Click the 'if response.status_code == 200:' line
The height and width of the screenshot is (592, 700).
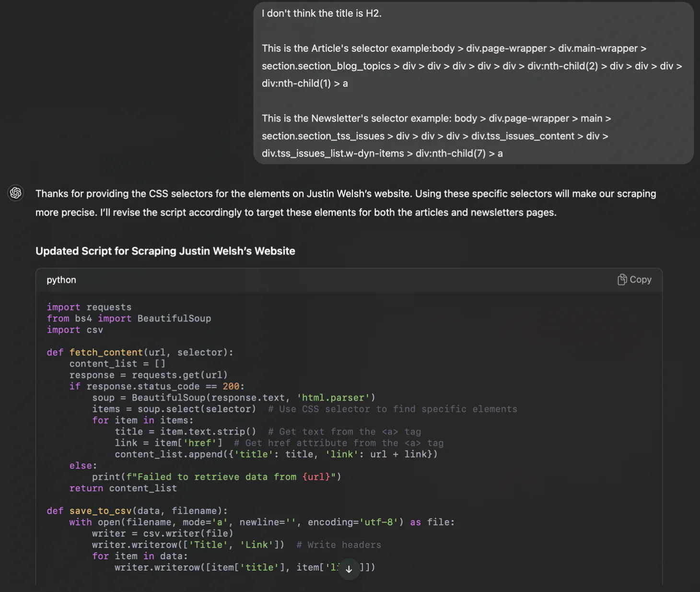pyautogui.click(x=157, y=387)
